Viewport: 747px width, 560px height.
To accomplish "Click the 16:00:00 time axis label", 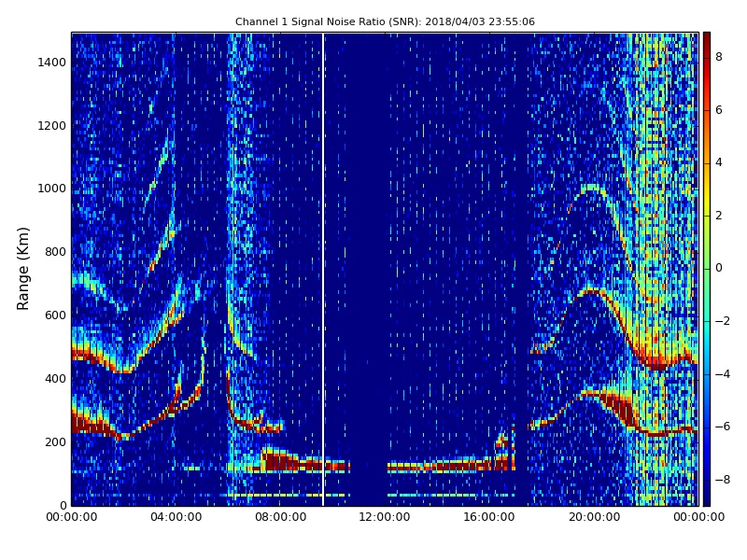I will pyautogui.click(x=488, y=517).
